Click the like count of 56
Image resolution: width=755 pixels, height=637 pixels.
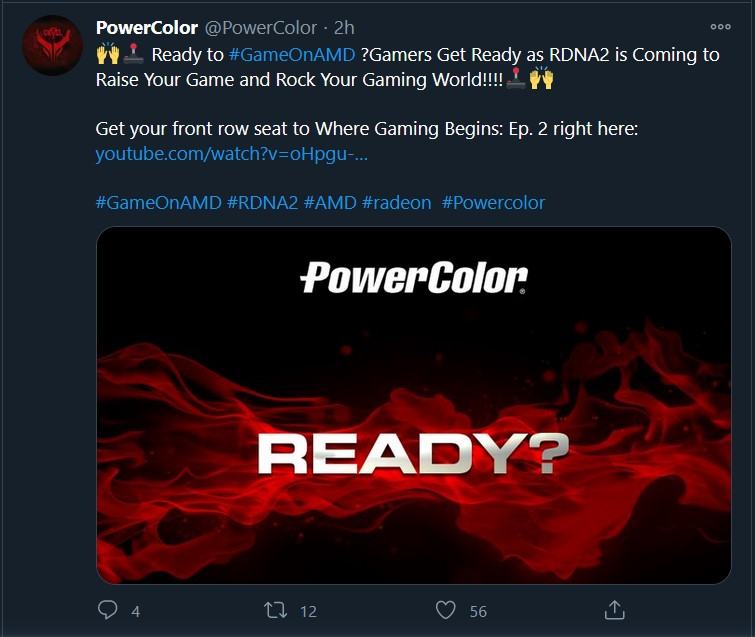(x=478, y=611)
